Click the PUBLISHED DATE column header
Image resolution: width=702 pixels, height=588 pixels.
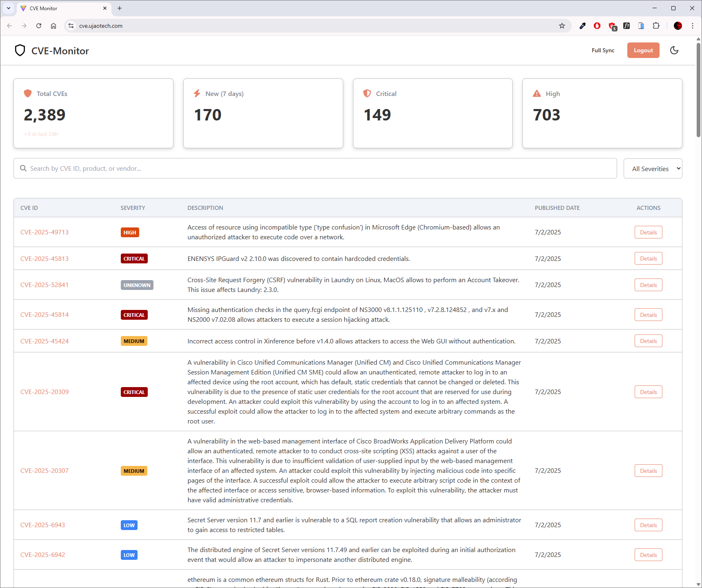tap(557, 208)
